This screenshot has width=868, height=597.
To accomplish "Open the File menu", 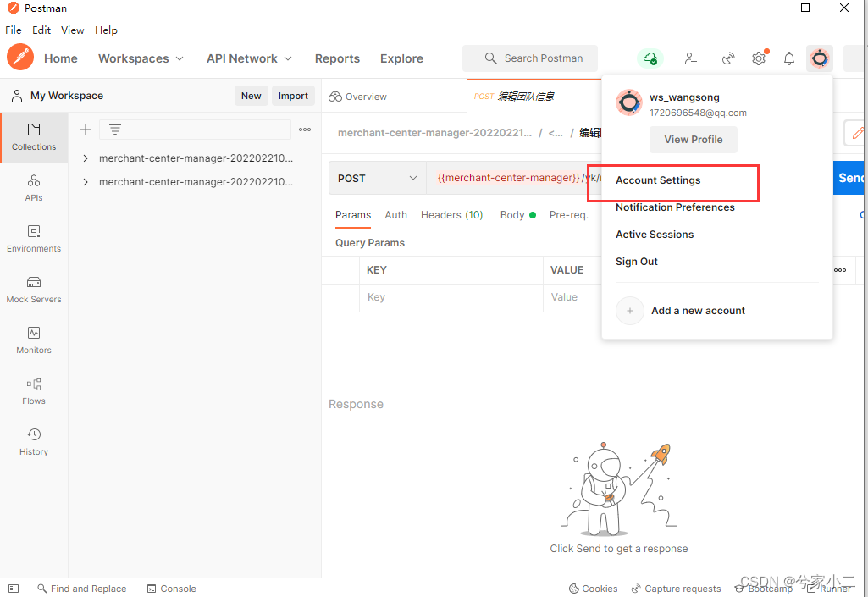I will [14, 30].
